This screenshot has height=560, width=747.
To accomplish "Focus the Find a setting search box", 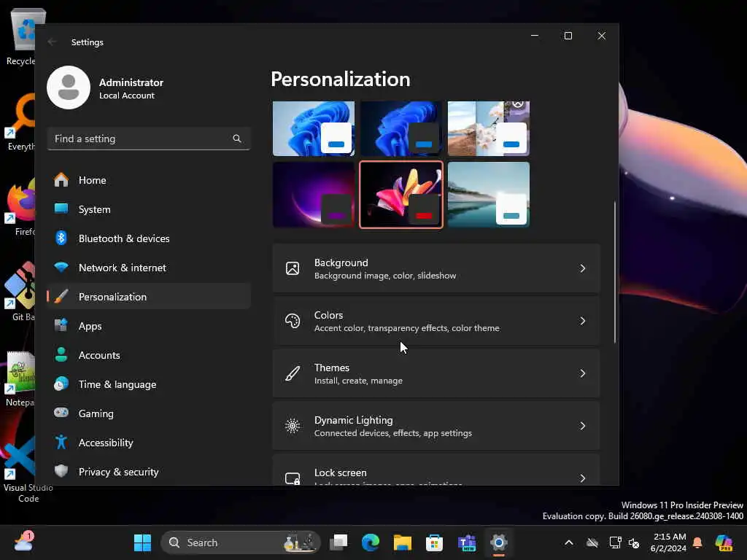I will [149, 139].
